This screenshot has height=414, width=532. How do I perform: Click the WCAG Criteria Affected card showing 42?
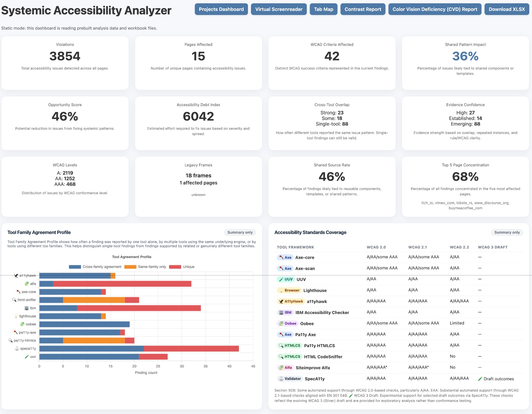332,63
